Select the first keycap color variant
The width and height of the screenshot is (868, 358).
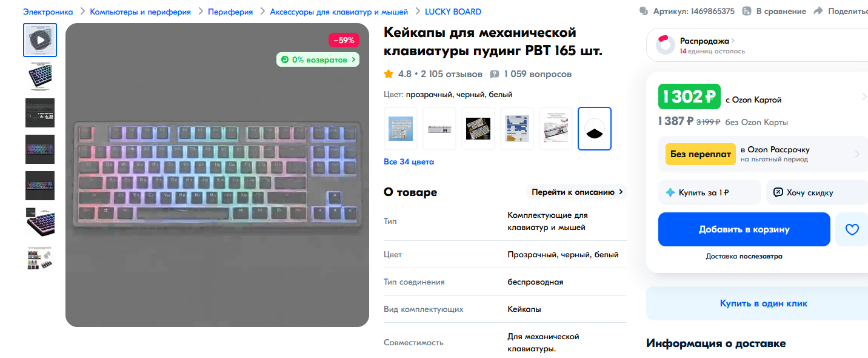[x=401, y=129]
